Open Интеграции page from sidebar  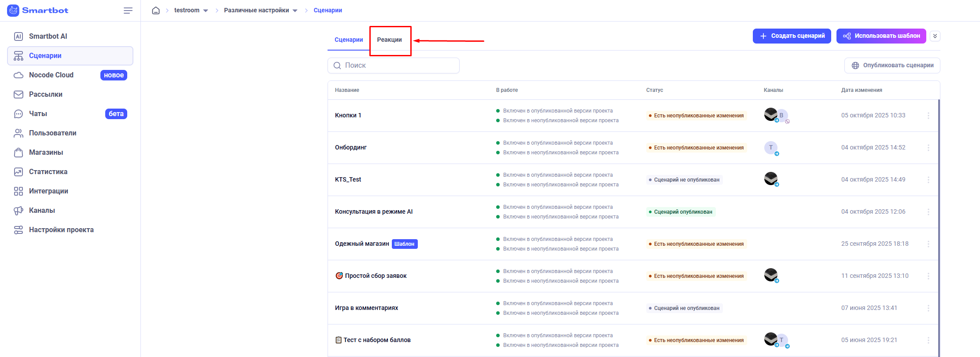coord(48,191)
